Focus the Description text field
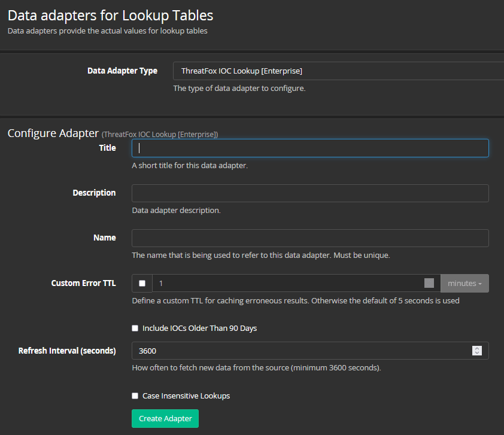504x435 pixels. click(x=310, y=193)
